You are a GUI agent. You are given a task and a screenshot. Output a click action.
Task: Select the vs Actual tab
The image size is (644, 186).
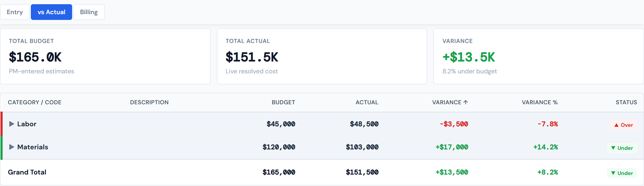[x=51, y=12]
